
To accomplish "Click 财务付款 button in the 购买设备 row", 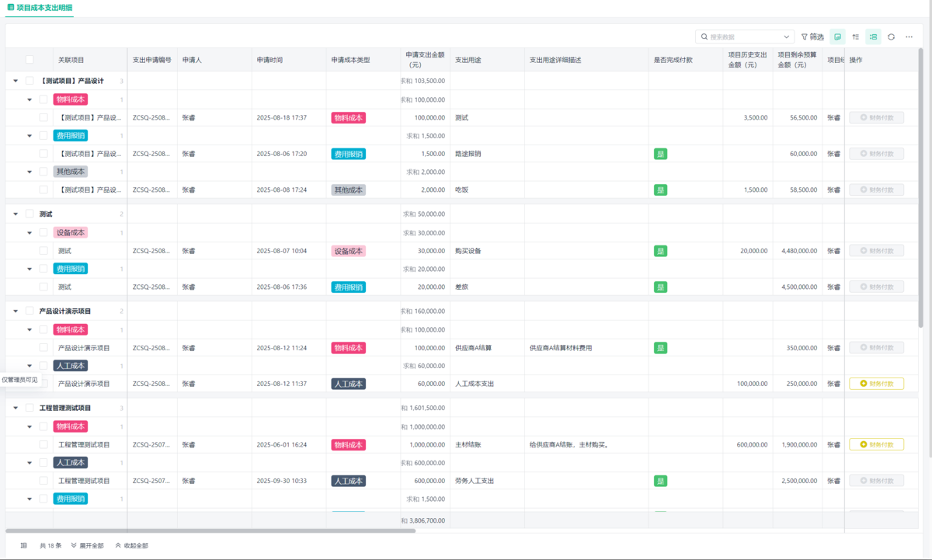I will 876,251.
